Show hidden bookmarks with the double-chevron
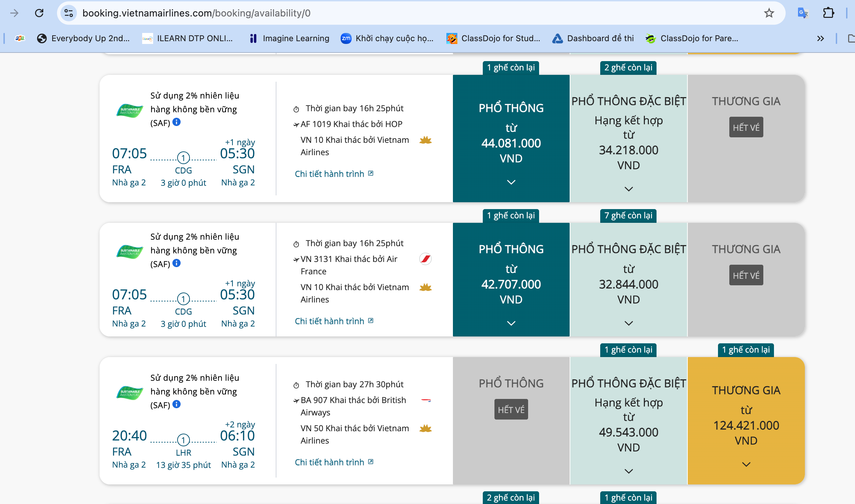Image resolution: width=855 pixels, height=504 pixels. 820,38
